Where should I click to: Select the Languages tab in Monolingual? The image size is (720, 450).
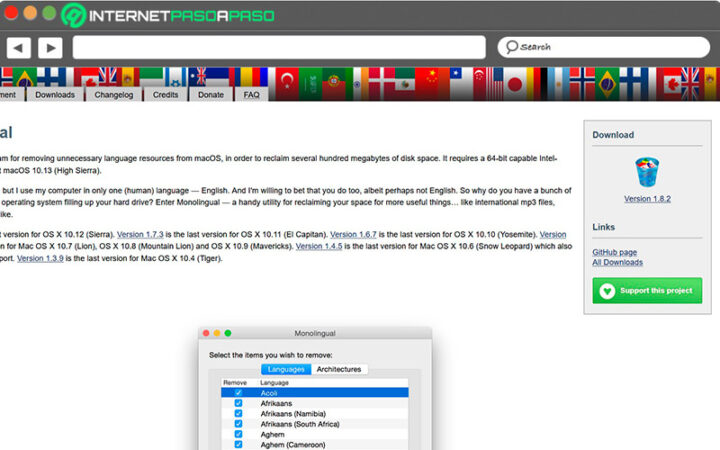tap(285, 369)
